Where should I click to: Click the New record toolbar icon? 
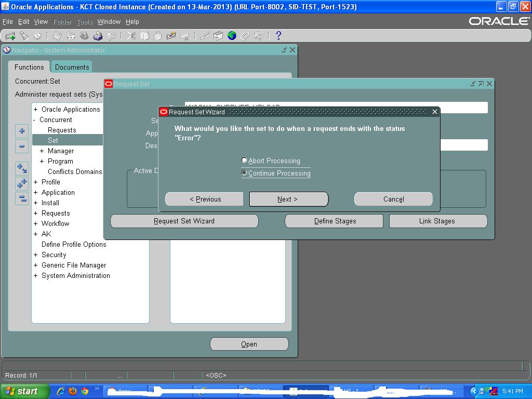coord(10,36)
